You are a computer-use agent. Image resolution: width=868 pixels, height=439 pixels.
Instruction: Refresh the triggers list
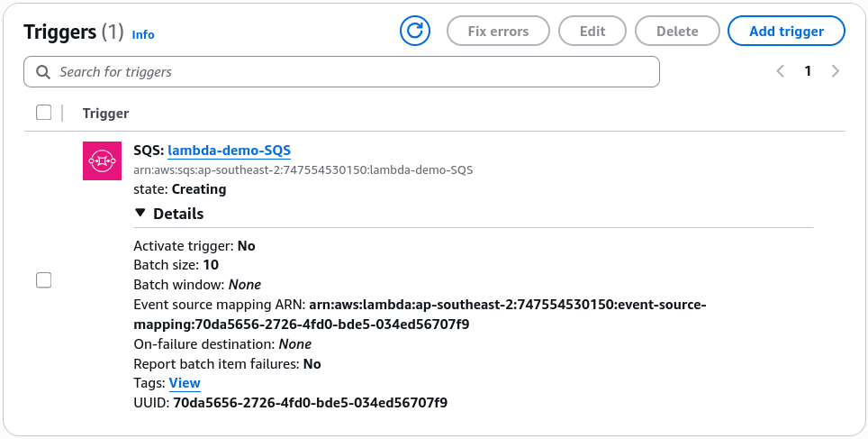pyautogui.click(x=414, y=31)
